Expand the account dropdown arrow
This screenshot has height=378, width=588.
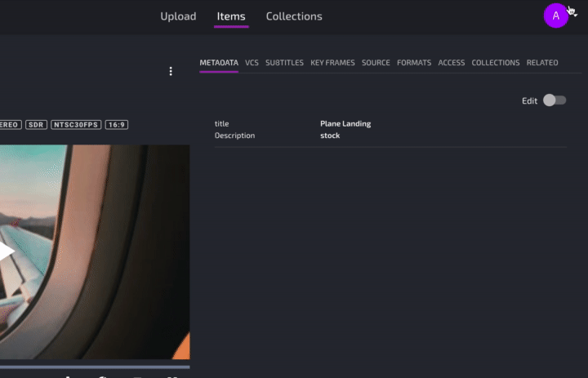574,13
